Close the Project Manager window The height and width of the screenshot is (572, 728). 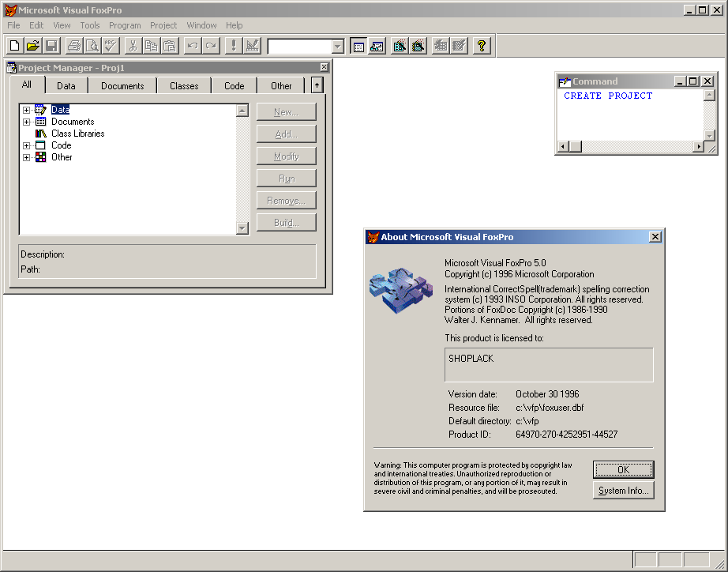pos(324,67)
